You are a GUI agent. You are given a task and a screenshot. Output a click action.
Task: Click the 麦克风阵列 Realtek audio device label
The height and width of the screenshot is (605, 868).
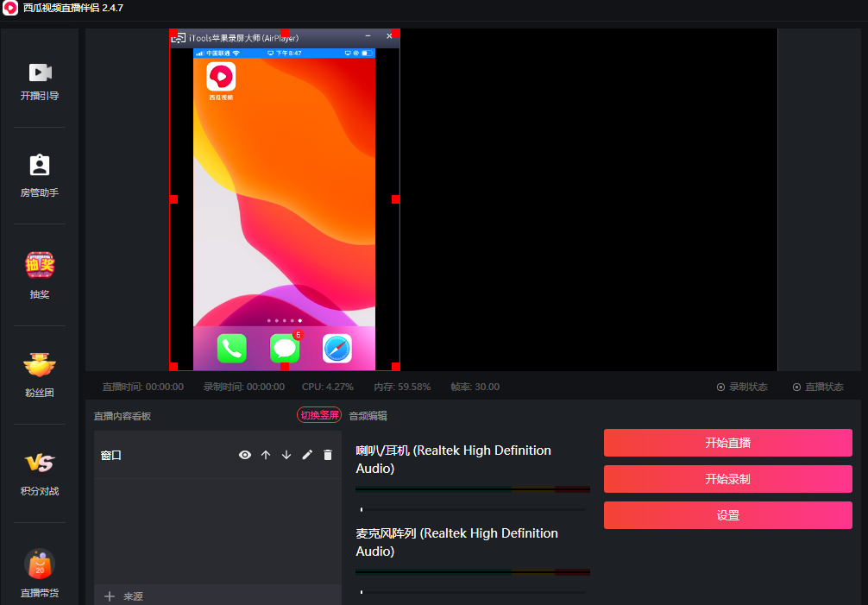(456, 542)
